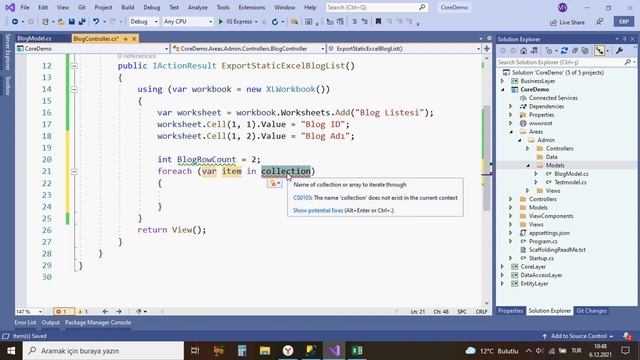Click the error count indicator
The width and height of the screenshot is (640, 360).
pos(63,311)
